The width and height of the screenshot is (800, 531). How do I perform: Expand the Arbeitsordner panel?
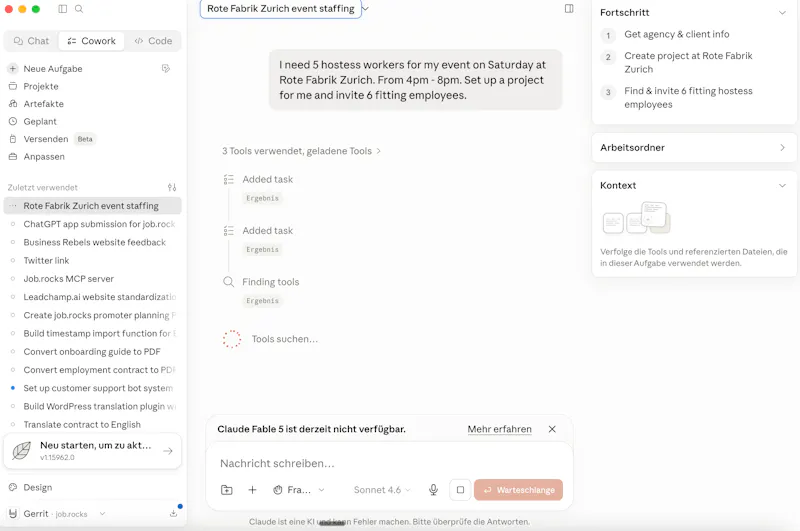[694, 147]
